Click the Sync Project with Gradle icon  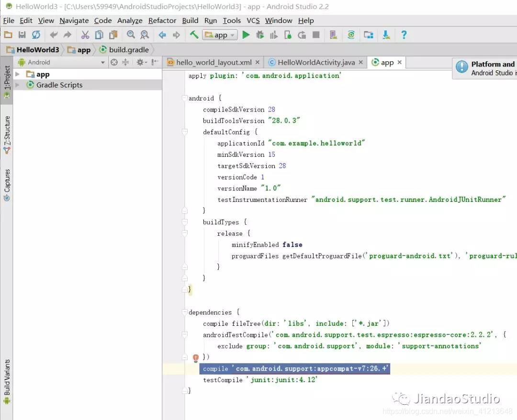351,34
